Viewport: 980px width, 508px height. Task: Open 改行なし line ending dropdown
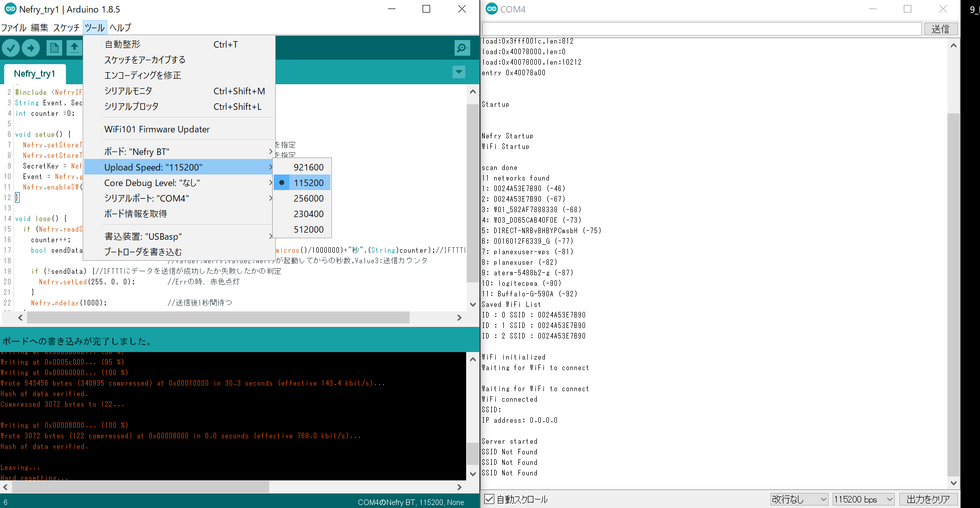[x=799, y=499]
